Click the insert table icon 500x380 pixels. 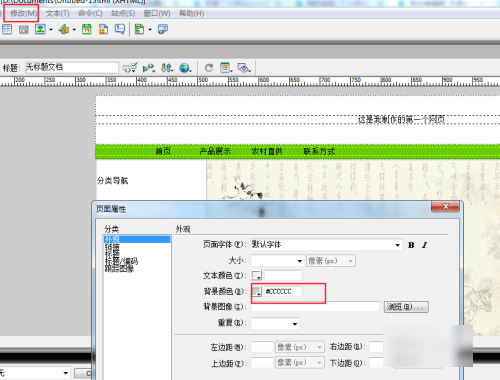click(7, 29)
